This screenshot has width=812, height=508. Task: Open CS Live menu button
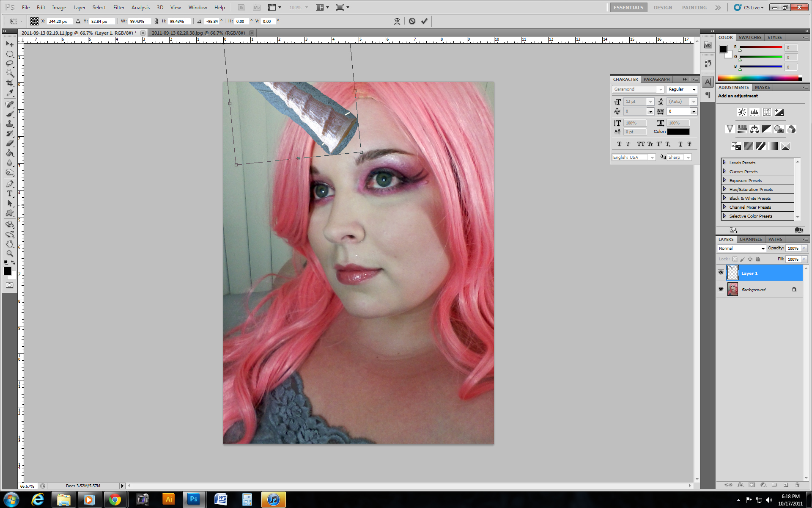pyautogui.click(x=749, y=8)
